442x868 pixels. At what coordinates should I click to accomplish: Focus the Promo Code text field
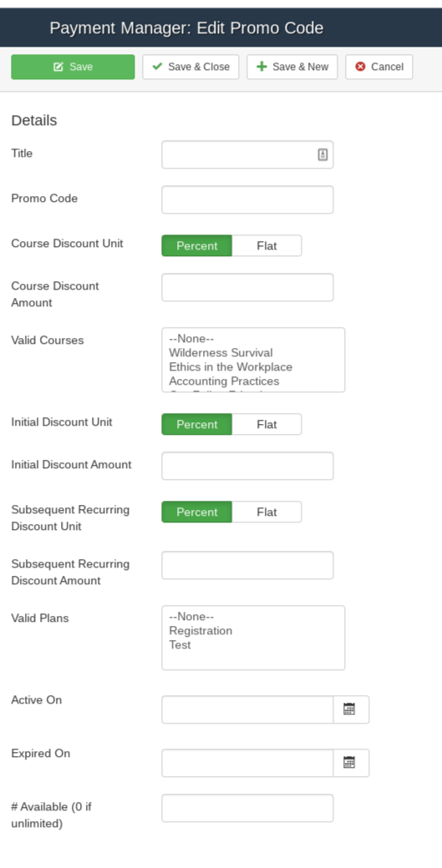pos(247,199)
